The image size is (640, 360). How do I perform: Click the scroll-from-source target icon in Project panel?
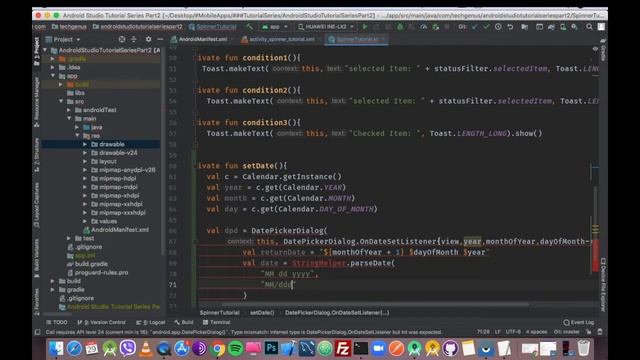(x=122, y=40)
